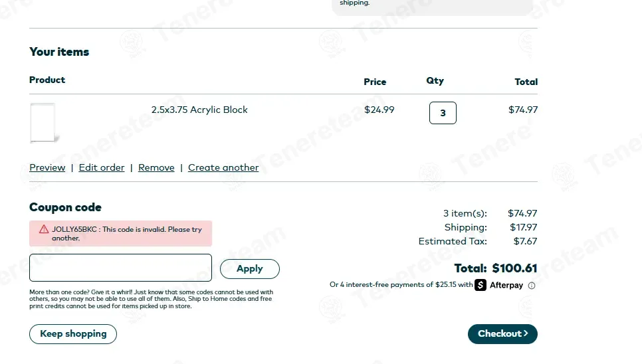The width and height of the screenshot is (642, 364).
Task: Click the Coupon code heading
Action: [65, 207]
